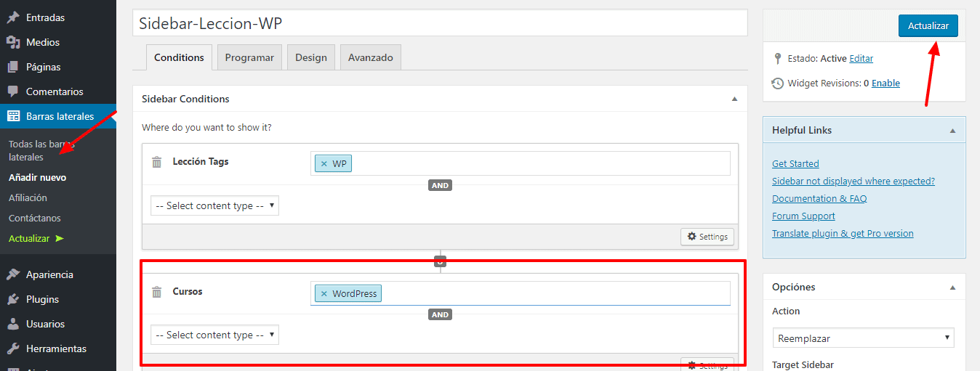The width and height of the screenshot is (980, 371).
Task: Click the Medios media icon
Action: click(13, 42)
